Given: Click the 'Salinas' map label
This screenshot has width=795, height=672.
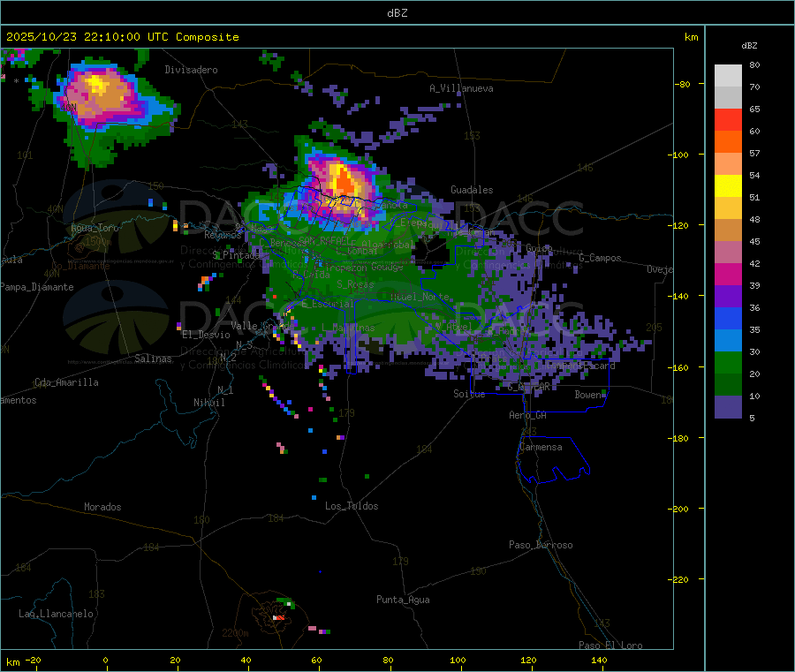Looking at the screenshot, I should (x=153, y=359).
